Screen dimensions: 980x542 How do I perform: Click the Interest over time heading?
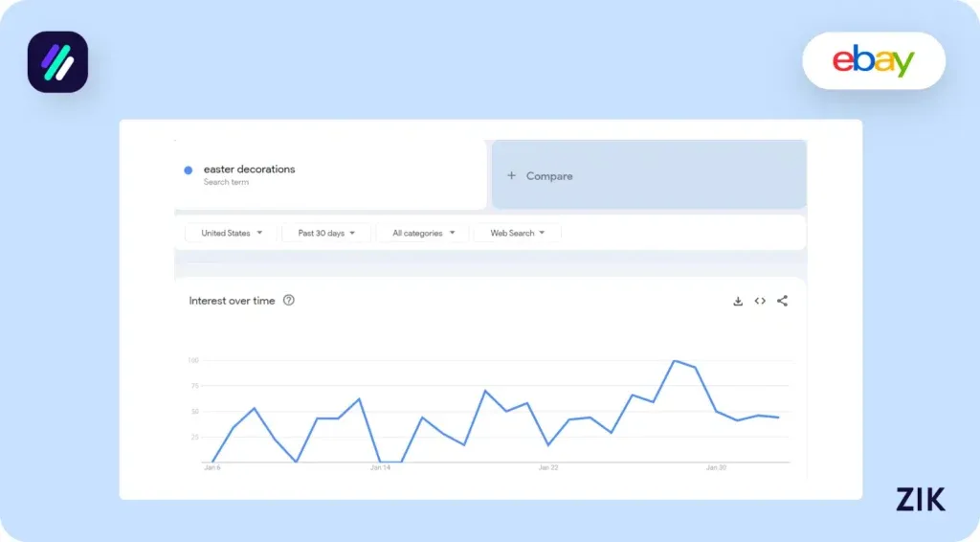click(x=232, y=301)
